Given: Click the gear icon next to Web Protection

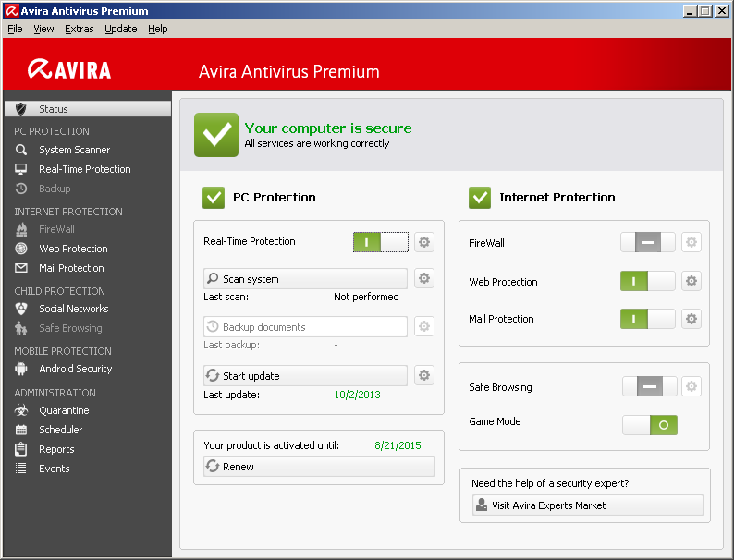Looking at the screenshot, I should tap(691, 281).
